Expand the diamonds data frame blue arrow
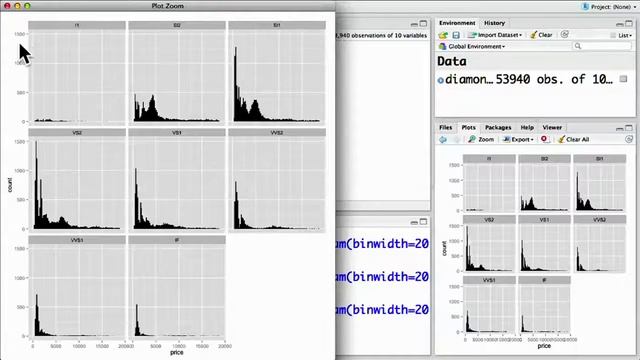 (x=440, y=80)
